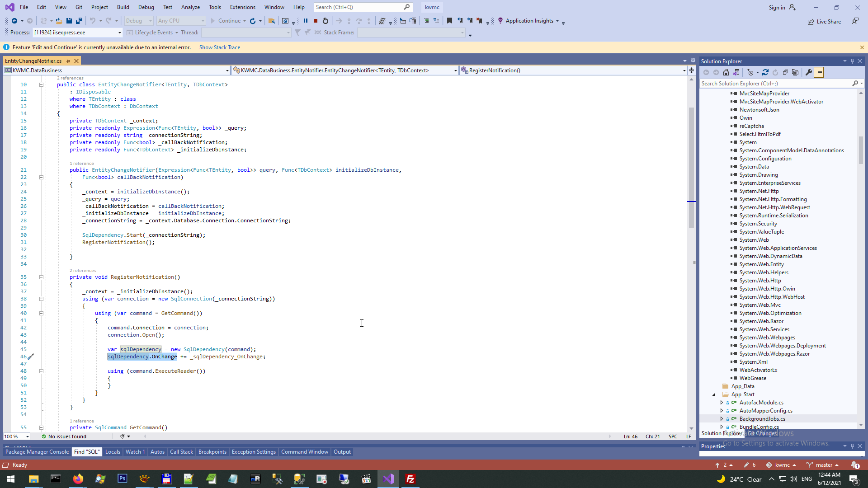This screenshot has height=488, width=868.
Task: Pause debugging with Break All icon
Action: (x=306, y=21)
